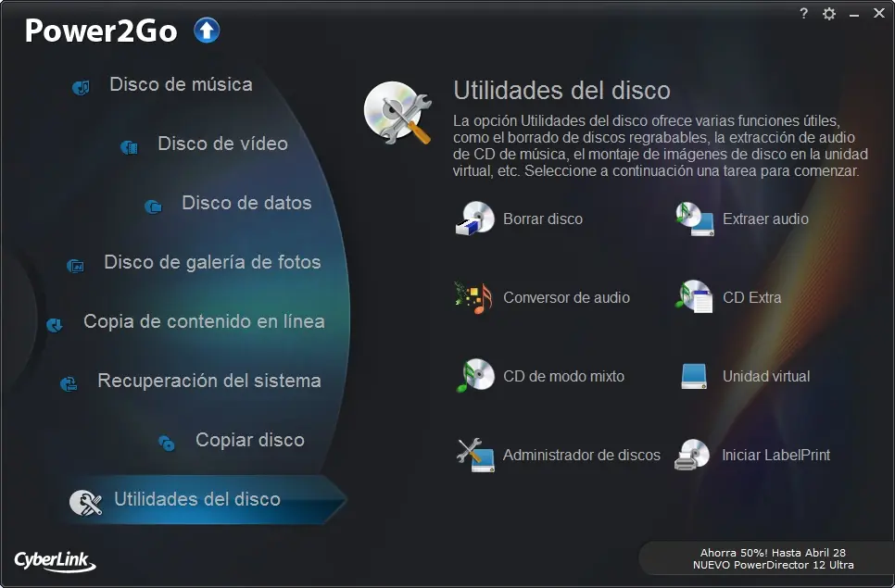
Task: Click the Disco de galería de fotos icon
Action: click(75, 266)
